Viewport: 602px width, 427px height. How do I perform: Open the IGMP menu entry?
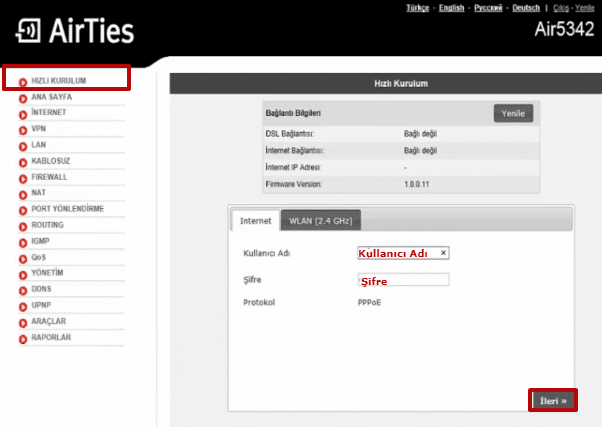pyautogui.click(x=40, y=241)
